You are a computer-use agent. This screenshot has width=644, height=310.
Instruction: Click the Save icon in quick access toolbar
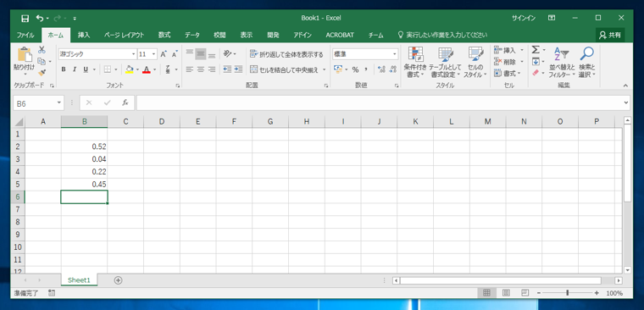click(25, 19)
